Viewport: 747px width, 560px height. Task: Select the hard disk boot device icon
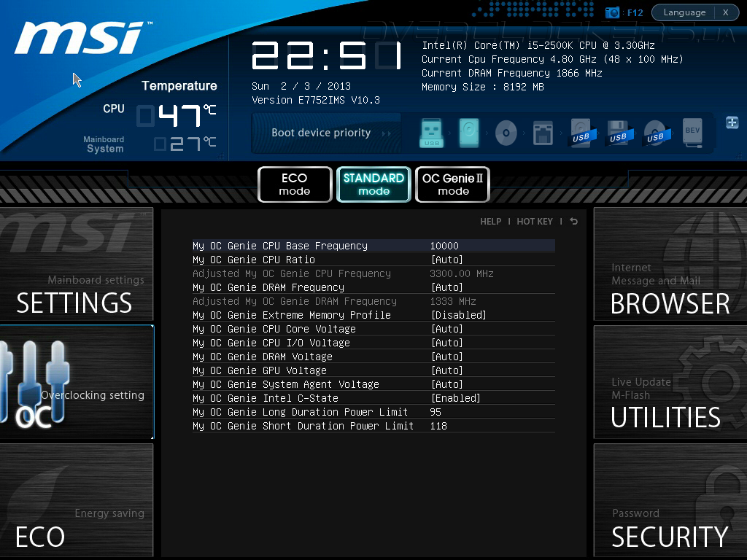pos(469,133)
